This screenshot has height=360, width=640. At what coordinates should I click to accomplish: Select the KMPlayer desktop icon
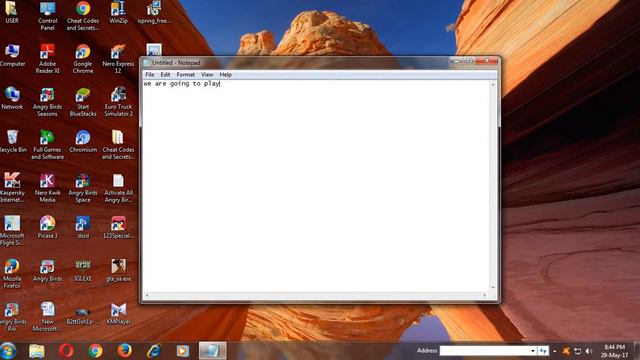pyautogui.click(x=118, y=313)
